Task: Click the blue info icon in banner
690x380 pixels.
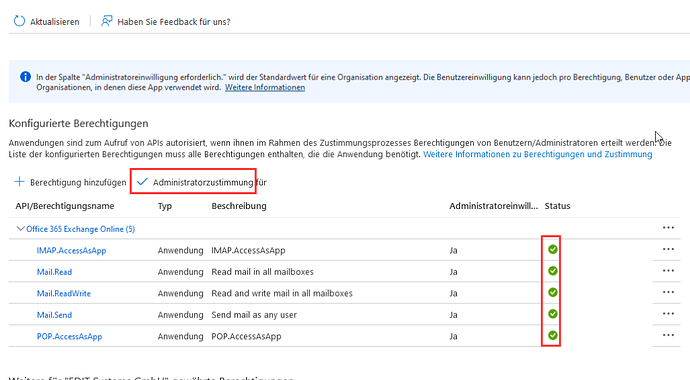Action: coord(26,77)
